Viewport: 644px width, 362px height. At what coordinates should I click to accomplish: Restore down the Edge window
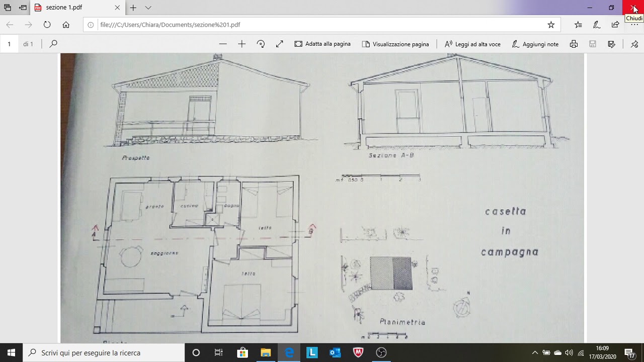(x=611, y=8)
